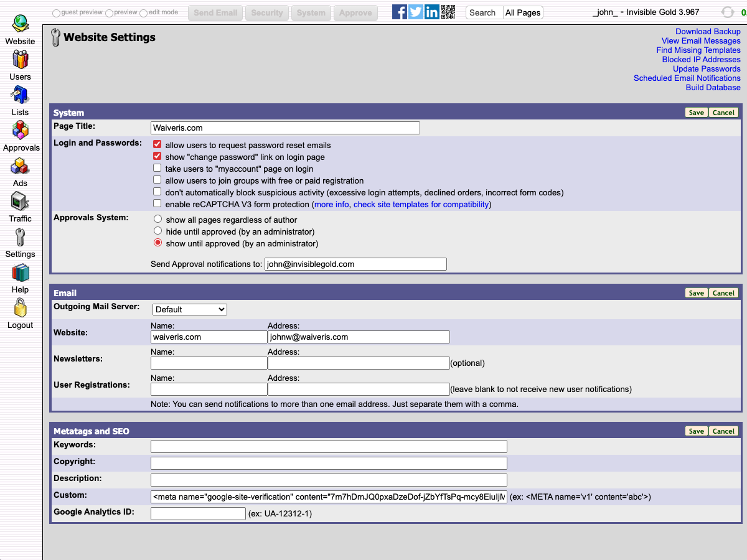Open Outgoing Mail Server dropdown
The image size is (747, 560).
pyautogui.click(x=190, y=309)
